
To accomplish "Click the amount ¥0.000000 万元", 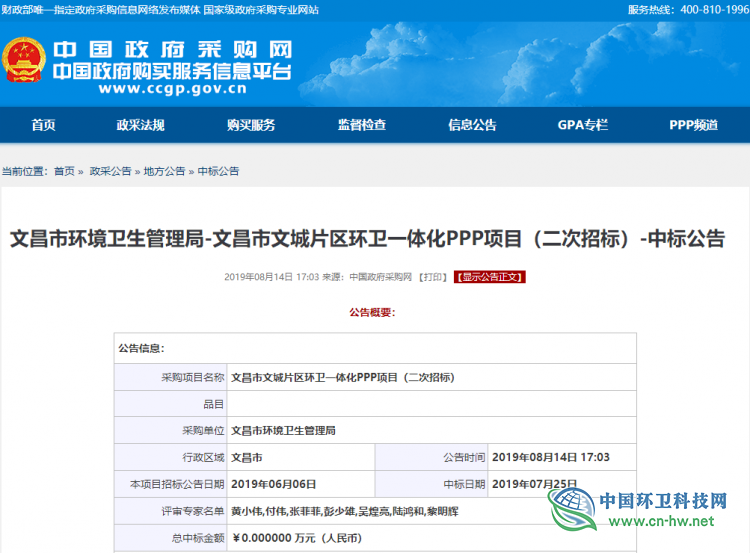I will [298, 538].
